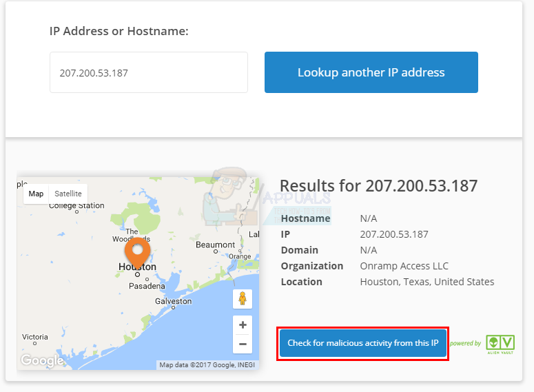Click the Victoria label on the map
This screenshot has width=534, height=392.
coord(35,337)
